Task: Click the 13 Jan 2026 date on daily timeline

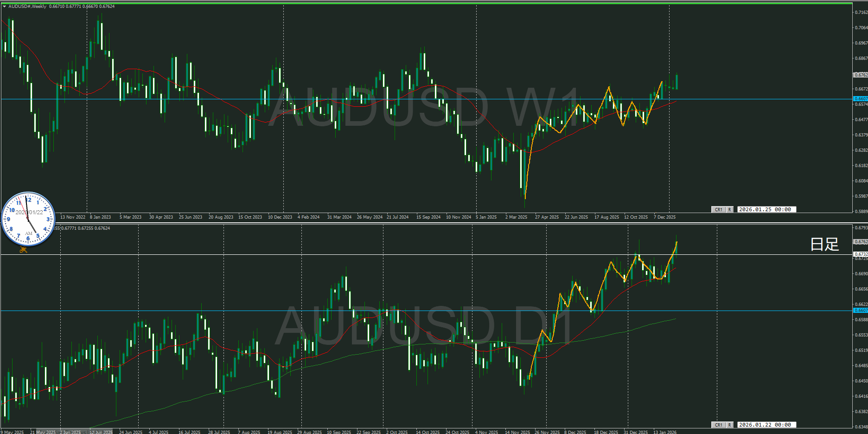Action: point(664,432)
